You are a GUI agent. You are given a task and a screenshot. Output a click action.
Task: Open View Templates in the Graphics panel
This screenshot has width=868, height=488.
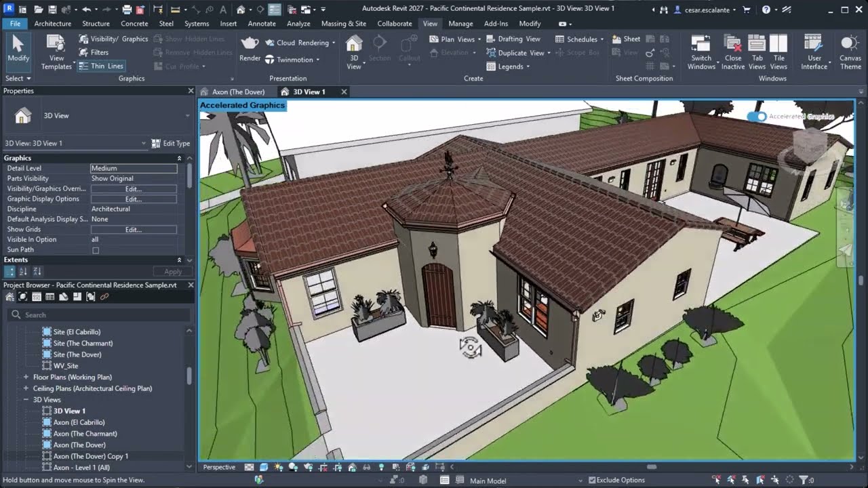tap(56, 52)
